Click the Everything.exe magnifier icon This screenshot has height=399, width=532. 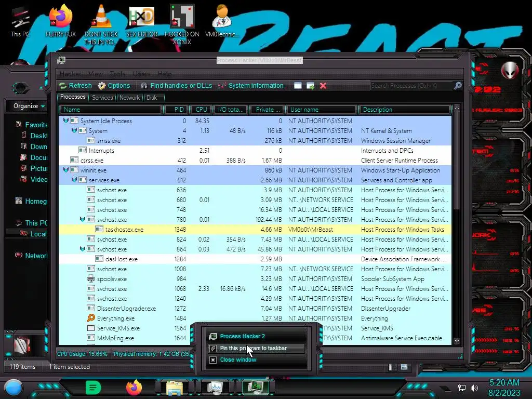point(90,318)
